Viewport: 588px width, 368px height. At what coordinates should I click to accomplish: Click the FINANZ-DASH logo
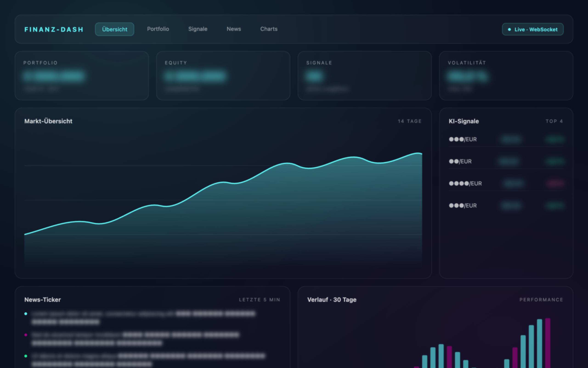[54, 29]
